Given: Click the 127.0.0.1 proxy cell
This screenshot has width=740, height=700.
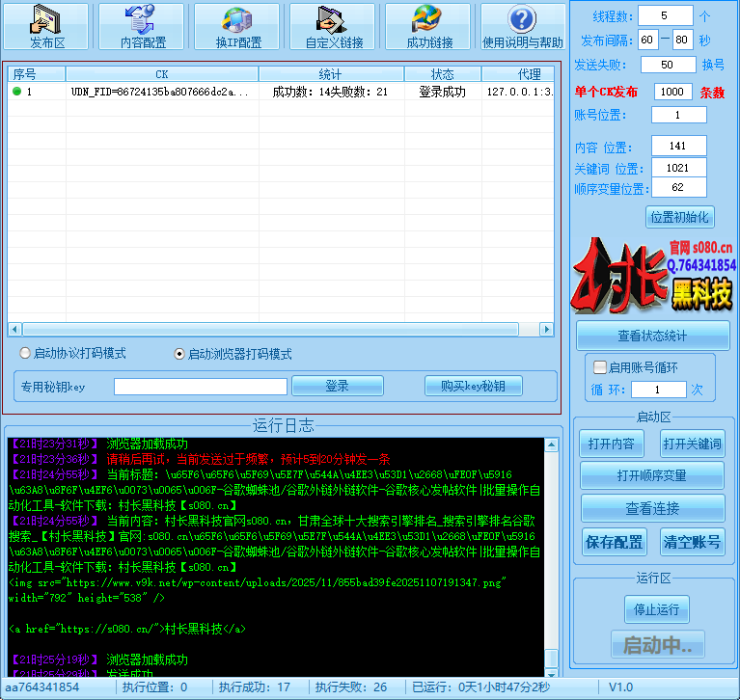Looking at the screenshot, I should coord(519,92).
